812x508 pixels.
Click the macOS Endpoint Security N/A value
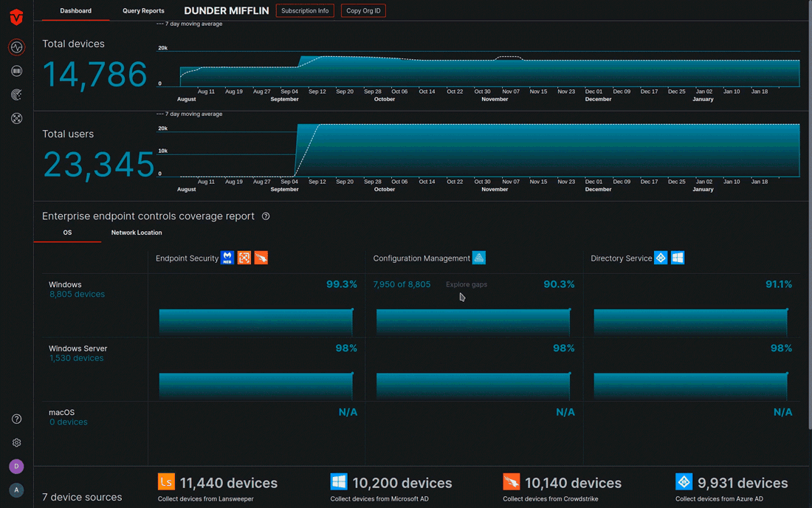pos(348,412)
